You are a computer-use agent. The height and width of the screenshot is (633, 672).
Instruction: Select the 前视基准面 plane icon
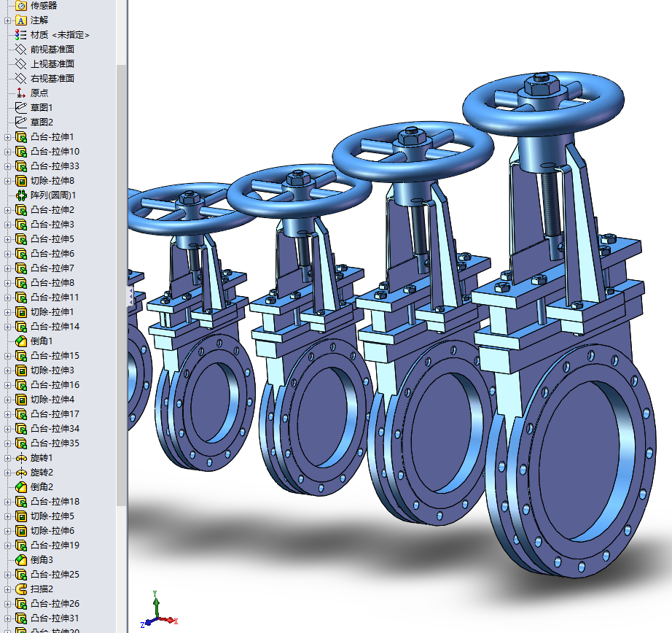click(20, 50)
